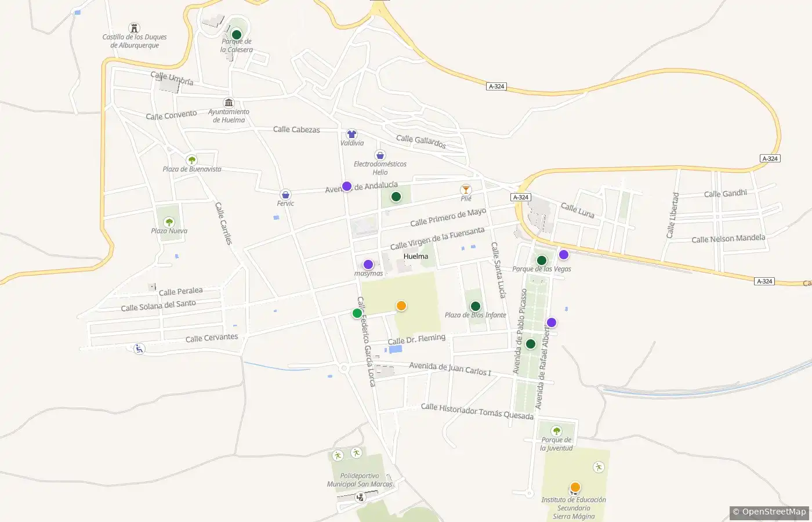
Task: Click the purple marker on Avenida de Rafael Alberti
Action: [x=552, y=322]
